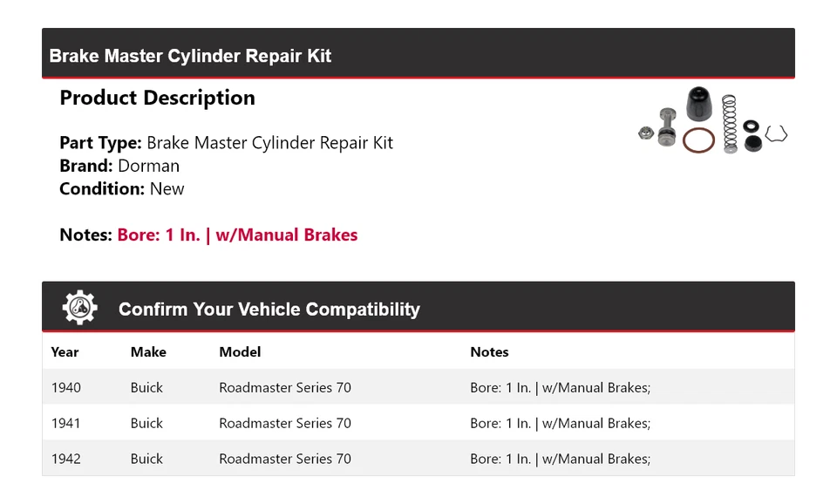Open the repair kit product thumbnail image
Viewport: 837px width, 504px height.
point(712,120)
